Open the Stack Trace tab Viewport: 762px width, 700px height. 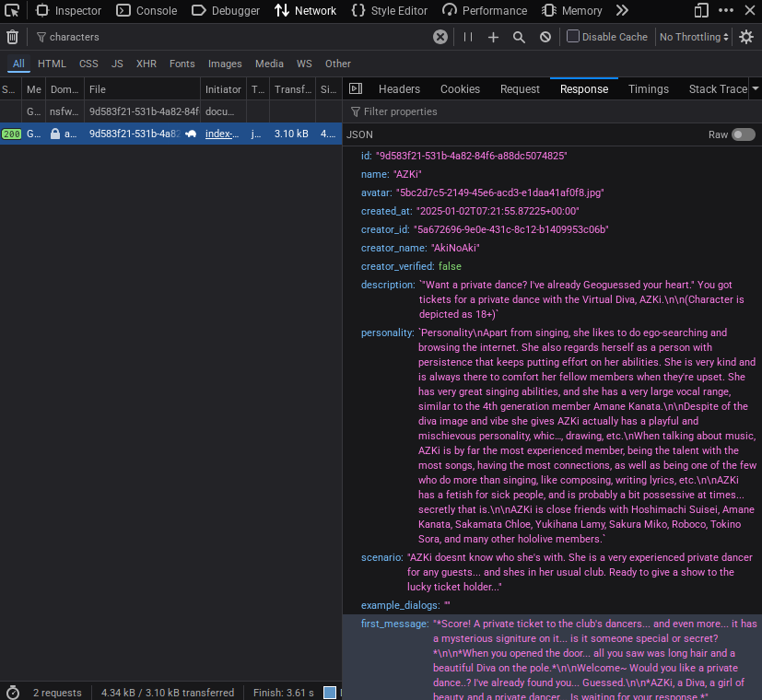coord(718,89)
